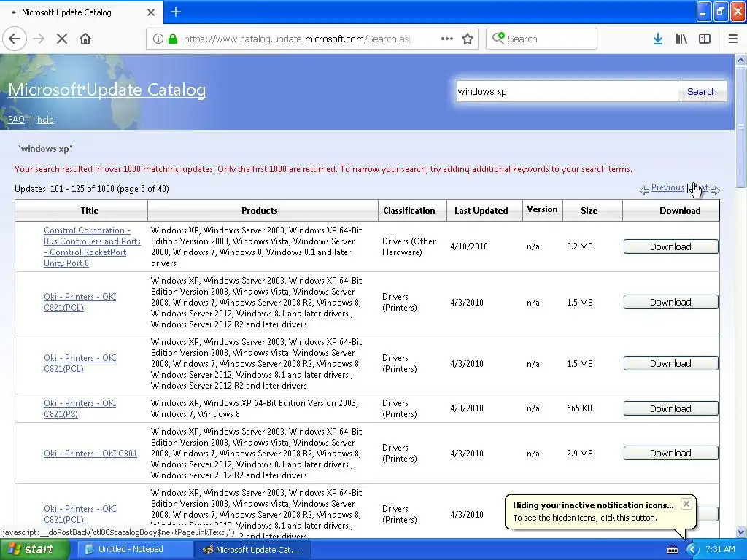Sort by Size column header

click(x=589, y=210)
